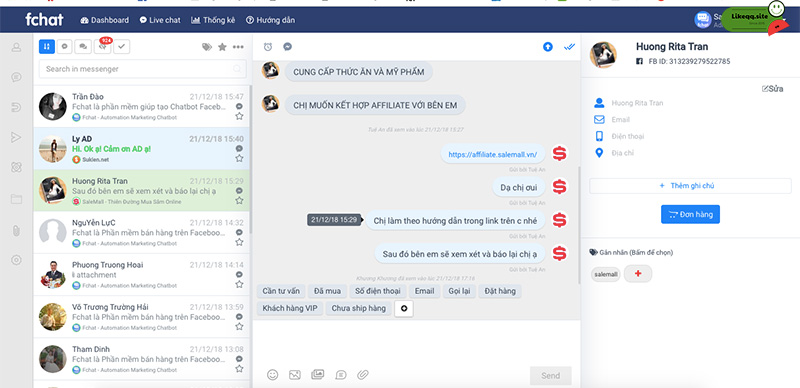
Task: Open Trần Đào conversation
Action: [x=142, y=106]
